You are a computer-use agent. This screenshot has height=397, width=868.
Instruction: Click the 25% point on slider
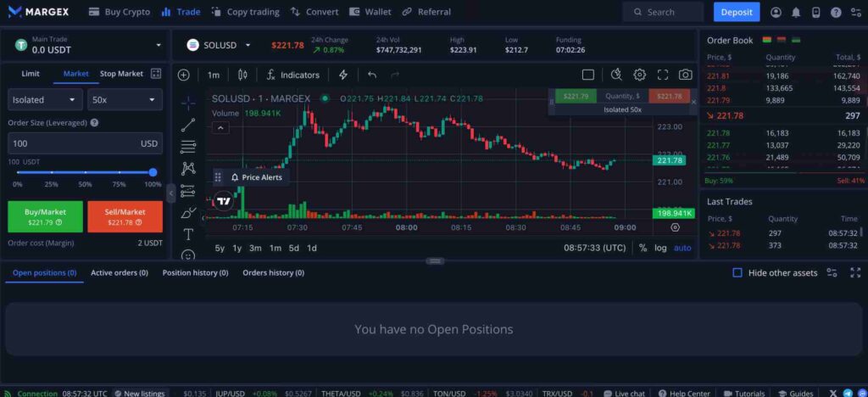coord(52,172)
